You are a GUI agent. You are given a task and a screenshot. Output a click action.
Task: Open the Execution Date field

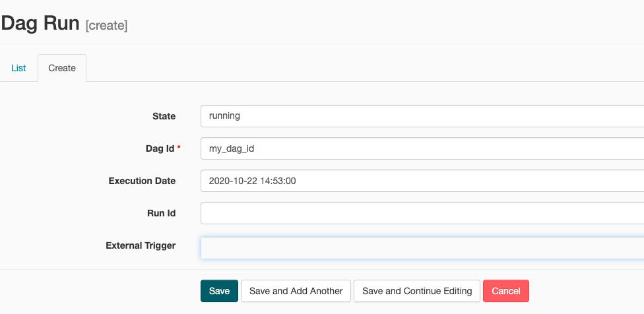tap(422, 181)
